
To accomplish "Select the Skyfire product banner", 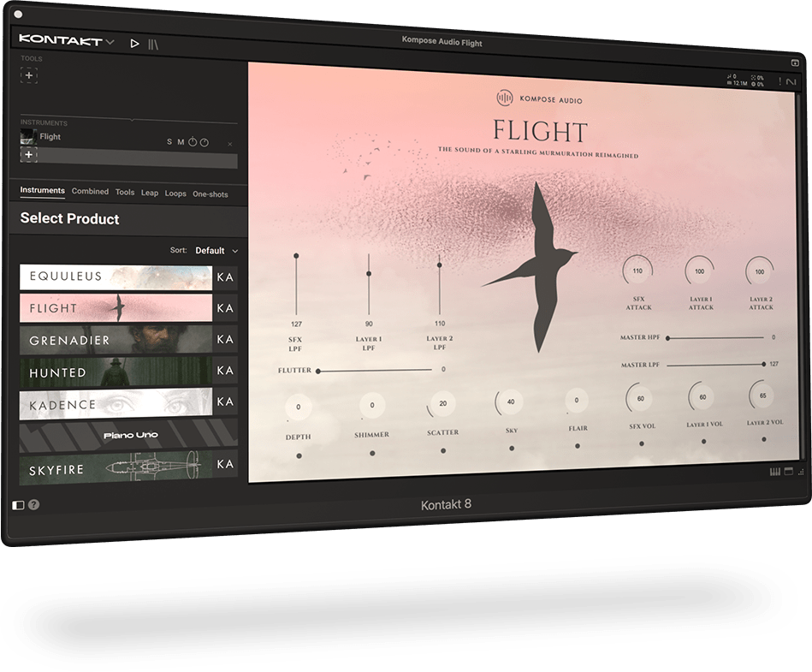I will (116, 468).
